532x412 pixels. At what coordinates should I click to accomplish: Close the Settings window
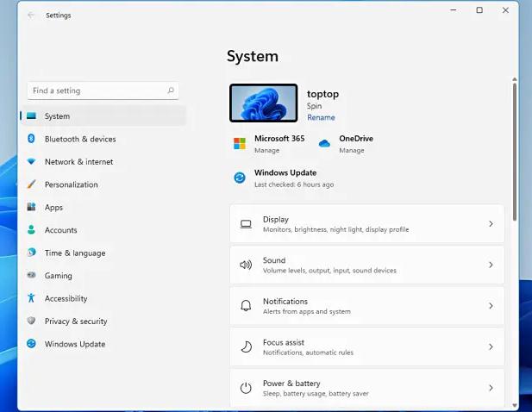pyautogui.click(x=505, y=10)
